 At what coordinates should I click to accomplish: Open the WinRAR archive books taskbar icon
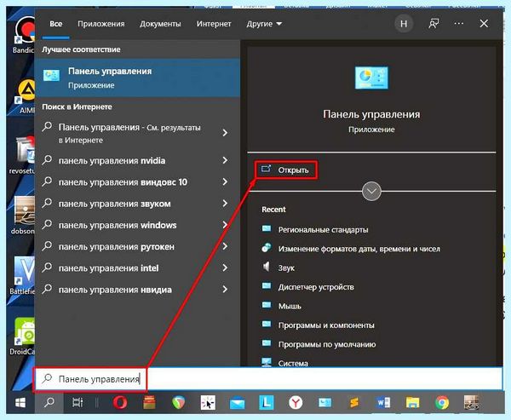(x=149, y=403)
